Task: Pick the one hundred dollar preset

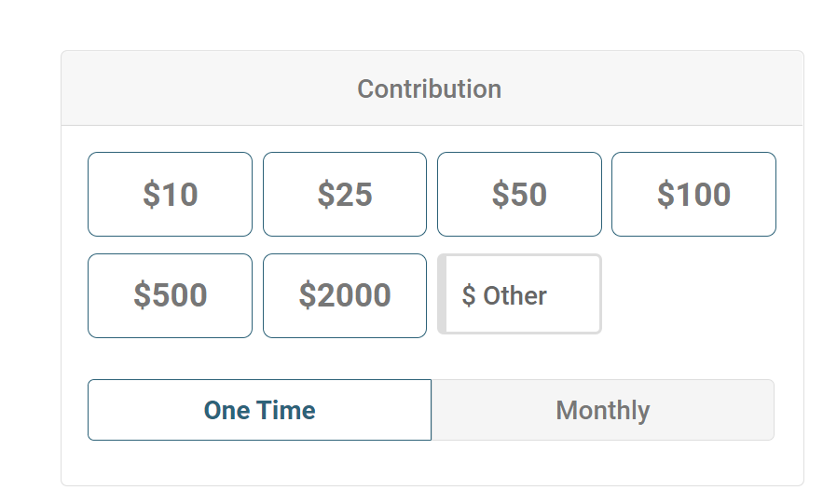Action: [x=693, y=194]
